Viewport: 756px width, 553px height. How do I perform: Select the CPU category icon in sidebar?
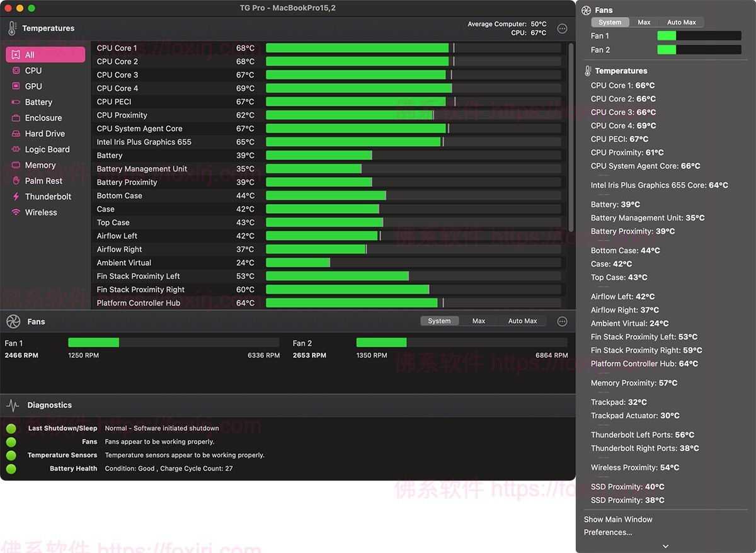click(x=16, y=71)
